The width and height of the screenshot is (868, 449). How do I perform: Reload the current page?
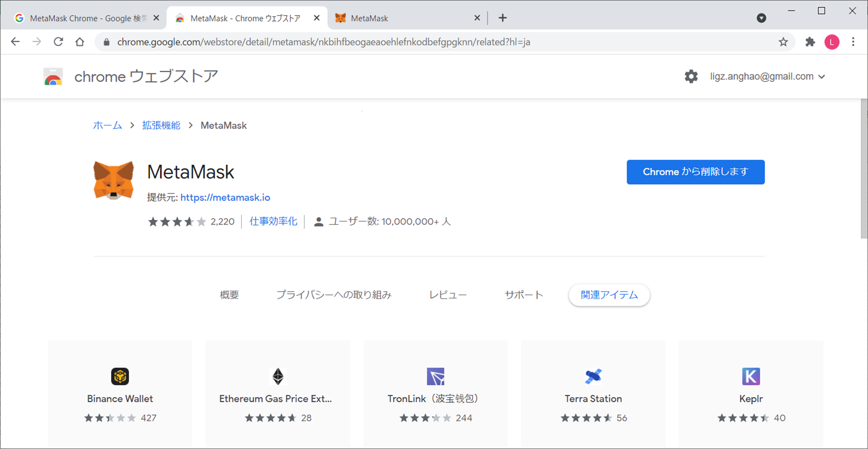point(58,42)
